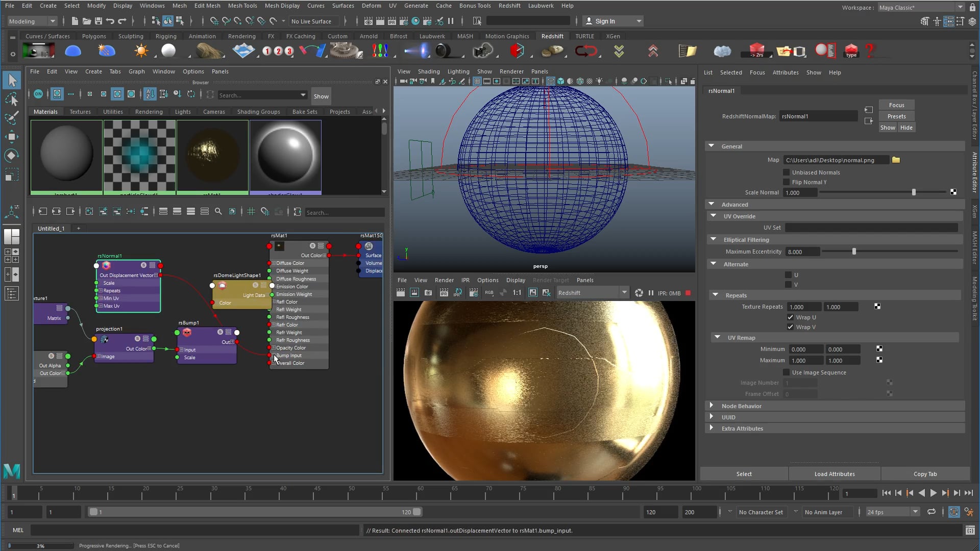Click the Redshift physical sun shelf icon
This screenshot has width=980, height=551.
141,51
